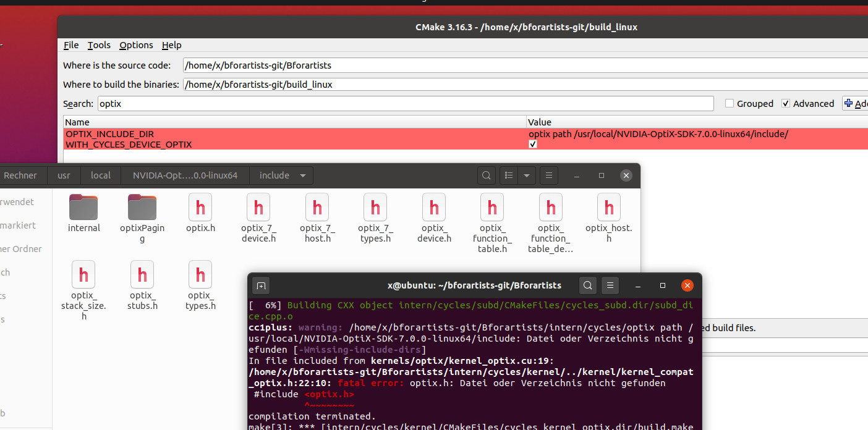The height and width of the screenshot is (430, 868).
Task: Open the optixPaging folder
Action: pos(142,208)
